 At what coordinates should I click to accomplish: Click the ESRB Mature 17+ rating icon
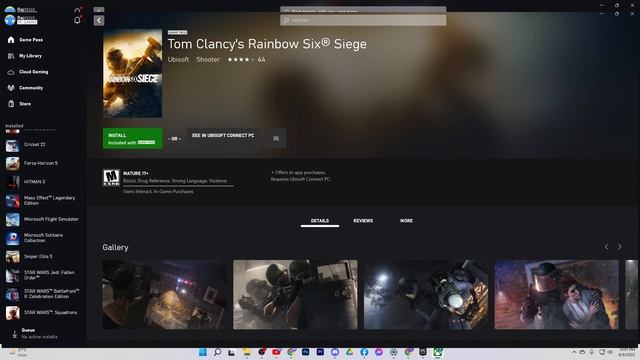tap(111, 178)
